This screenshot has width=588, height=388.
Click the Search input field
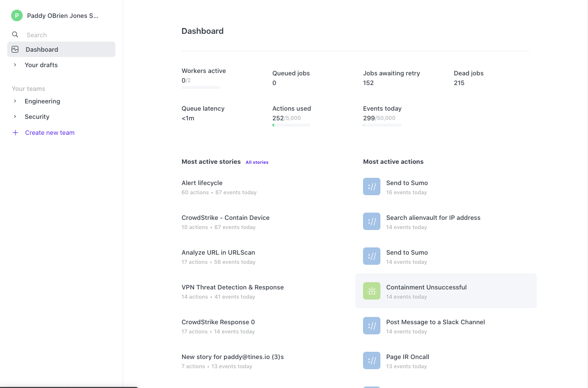click(x=61, y=35)
